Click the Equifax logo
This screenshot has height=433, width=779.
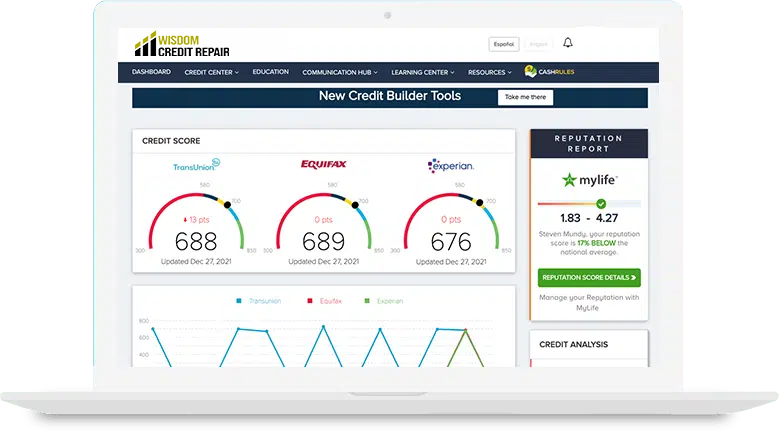tap(323, 164)
